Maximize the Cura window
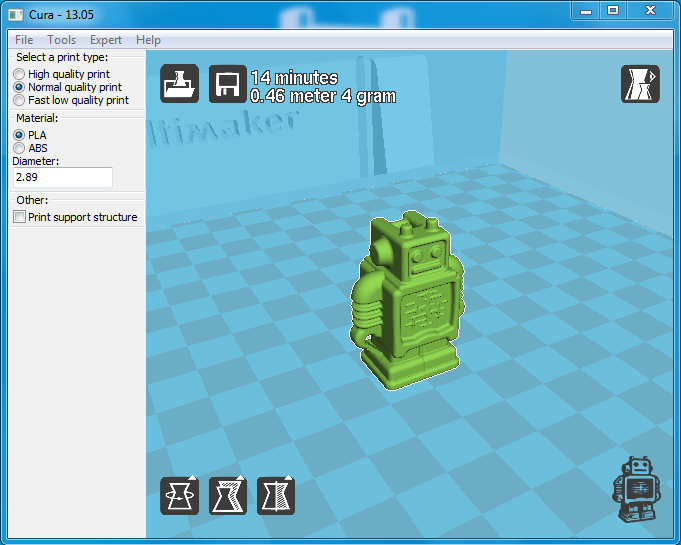 (x=613, y=11)
